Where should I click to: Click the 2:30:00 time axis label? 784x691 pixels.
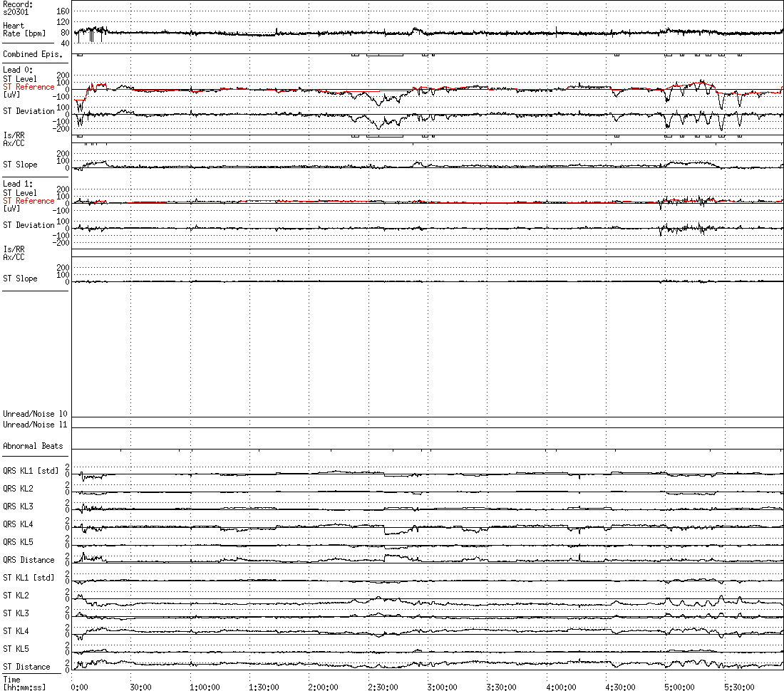382,687
